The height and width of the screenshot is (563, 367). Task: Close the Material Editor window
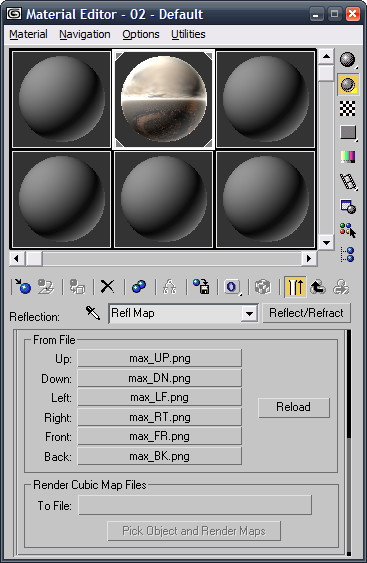click(353, 14)
